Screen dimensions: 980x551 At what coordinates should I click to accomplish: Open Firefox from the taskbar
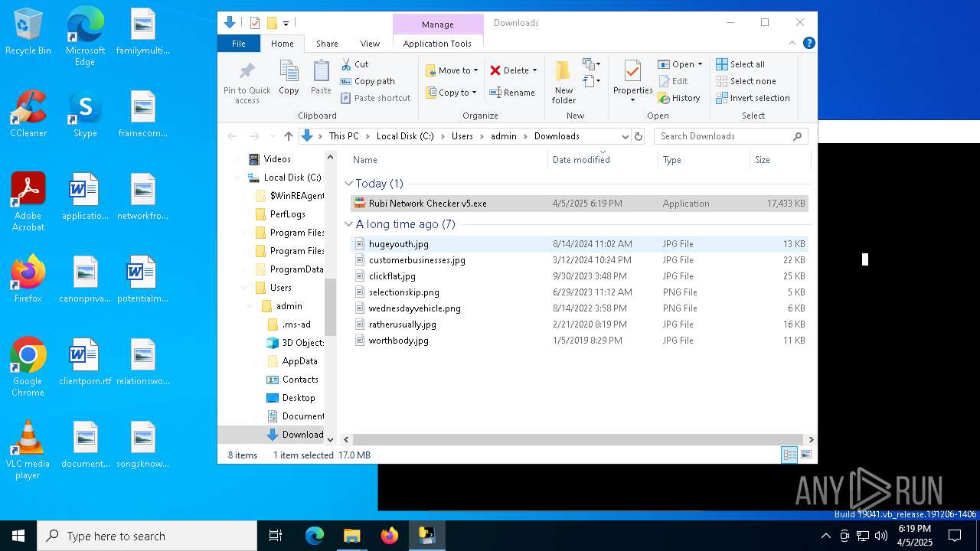coord(390,536)
